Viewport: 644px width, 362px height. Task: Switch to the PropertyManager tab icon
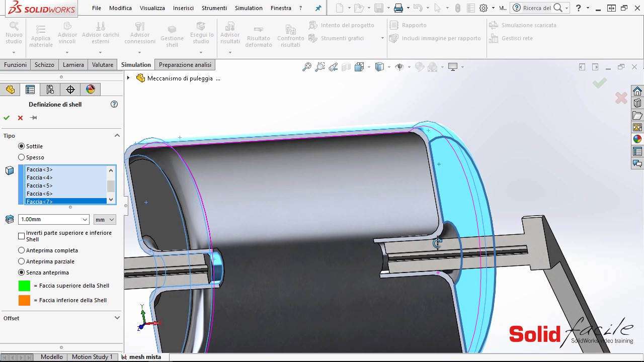[x=30, y=89]
